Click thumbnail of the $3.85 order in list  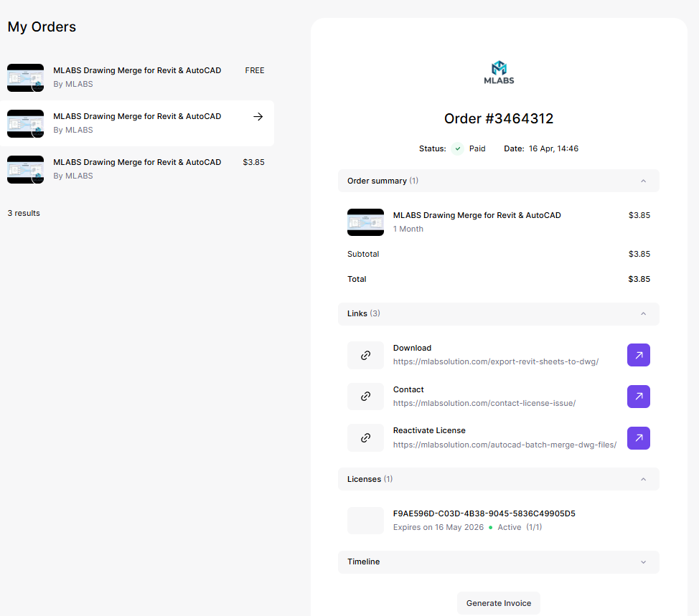pos(25,169)
